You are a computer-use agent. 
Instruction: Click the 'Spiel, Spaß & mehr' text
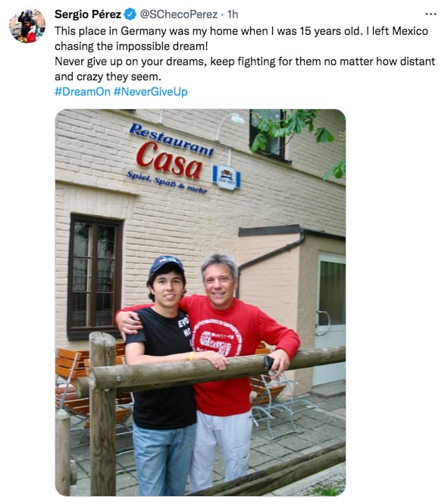[167, 183]
